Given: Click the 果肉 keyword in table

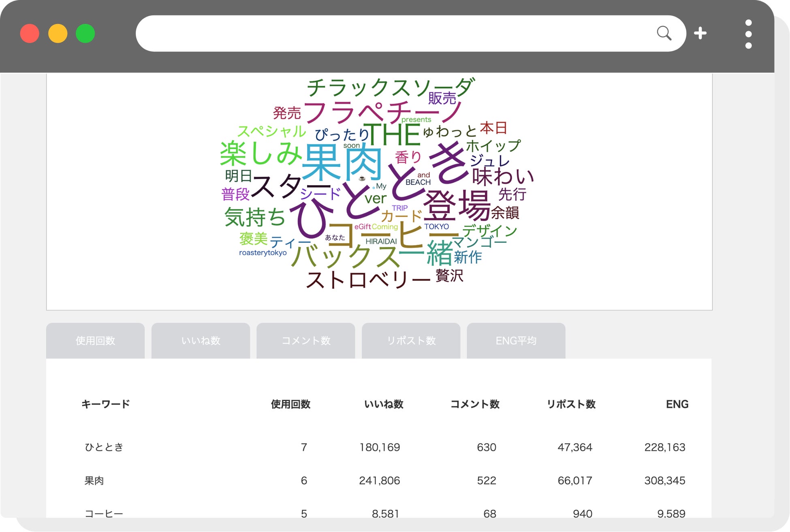Looking at the screenshot, I should pyautogui.click(x=94, y=481).
